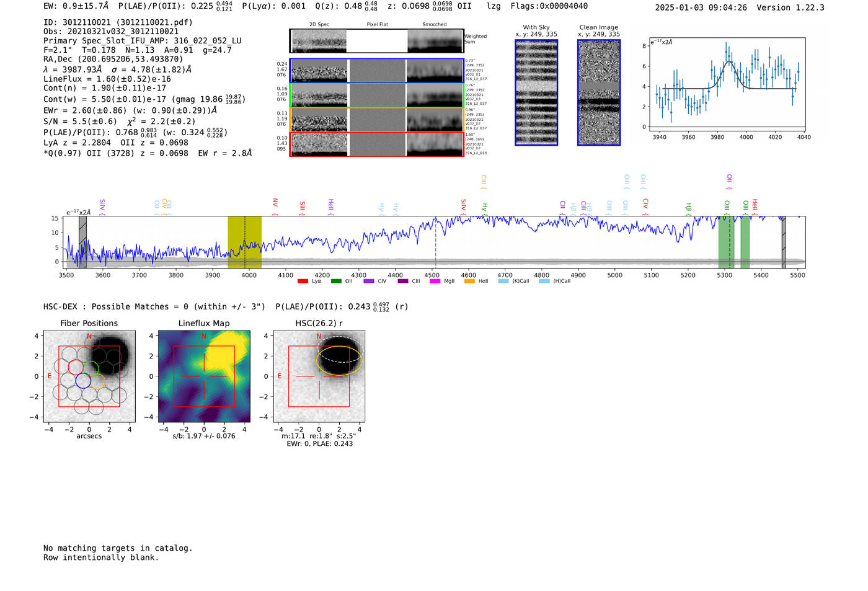
Task: Click the s/b: 1.97 +/- 0.076 caption
Action: (x=204, y=436)
